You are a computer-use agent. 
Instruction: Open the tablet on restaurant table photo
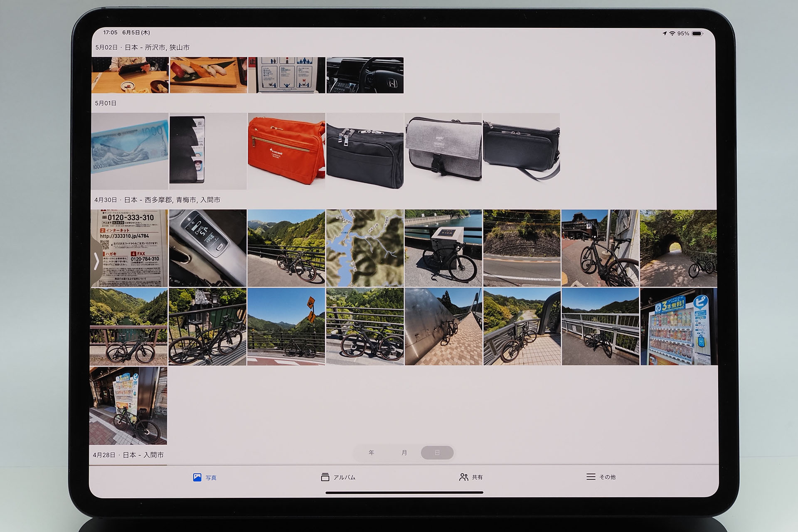pos(130,75)
